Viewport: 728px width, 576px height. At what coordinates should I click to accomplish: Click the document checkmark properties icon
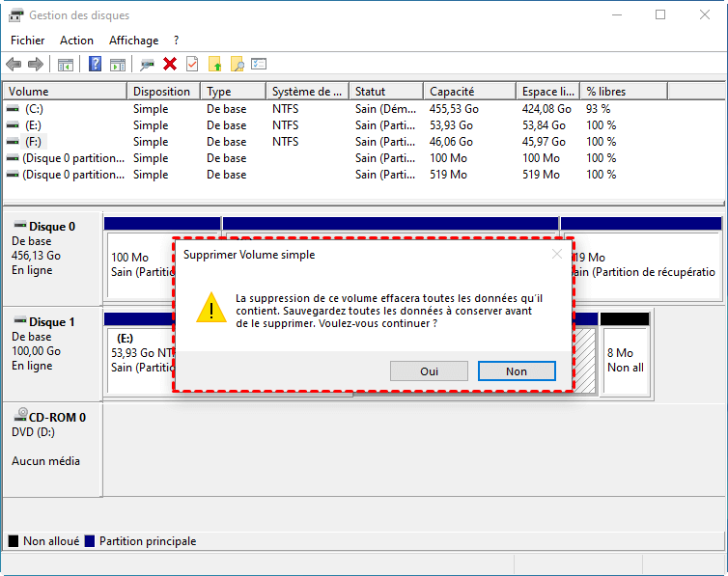pos(192,64)
